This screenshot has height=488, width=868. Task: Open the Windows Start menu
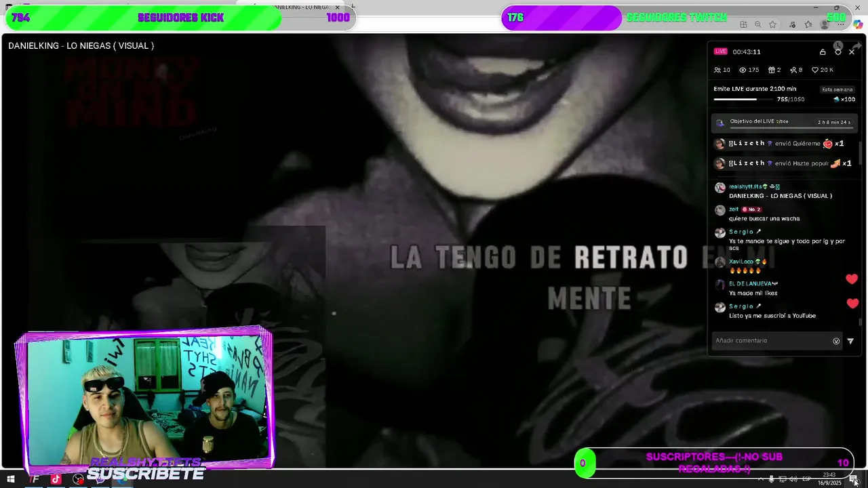[11, 479]
